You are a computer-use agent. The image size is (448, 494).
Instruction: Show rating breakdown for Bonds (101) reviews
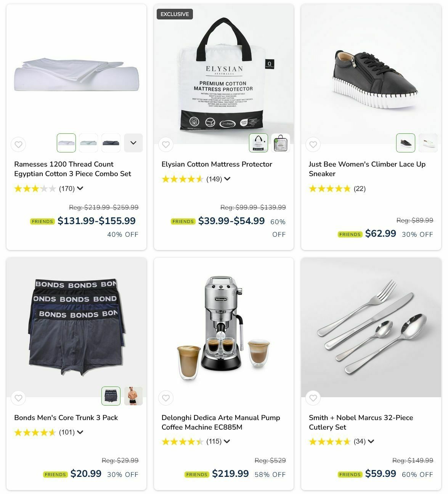click(x=80, y=432)
